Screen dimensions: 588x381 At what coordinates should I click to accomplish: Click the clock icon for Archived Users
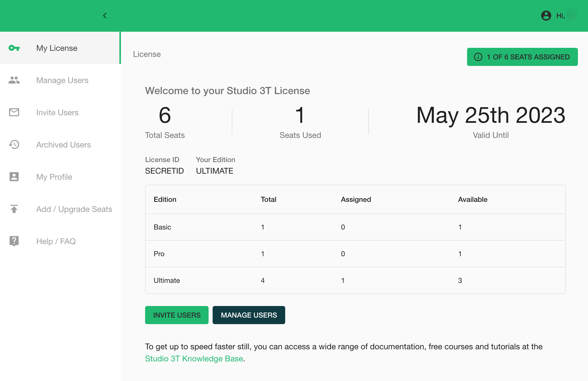coord(14,145)
